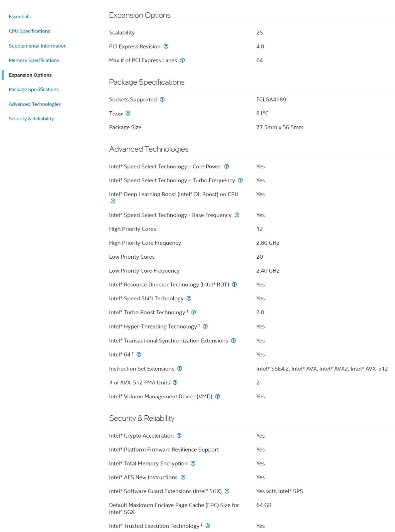This screenshot has height=532, width=395.
Task: Click Instruction Set Extensions info icon
Action: (180, 369)
